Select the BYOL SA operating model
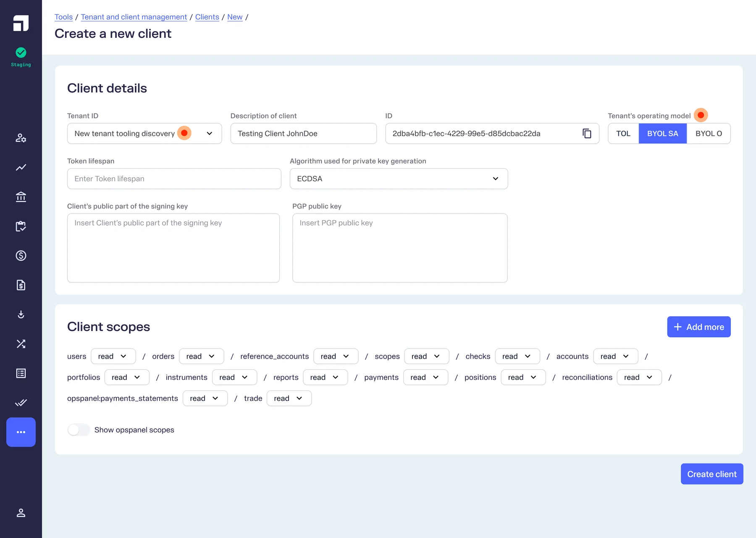 [x=663, y=134]
